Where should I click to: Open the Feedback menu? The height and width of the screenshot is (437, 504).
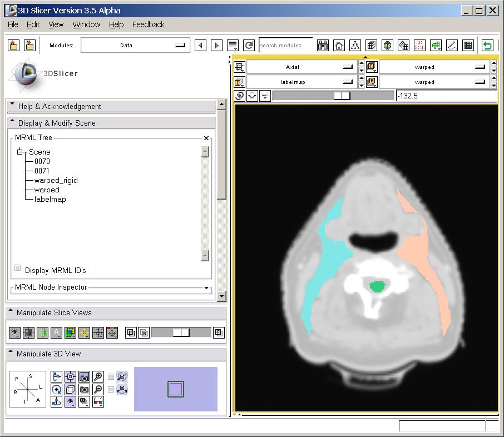click(x=148, y=24)
